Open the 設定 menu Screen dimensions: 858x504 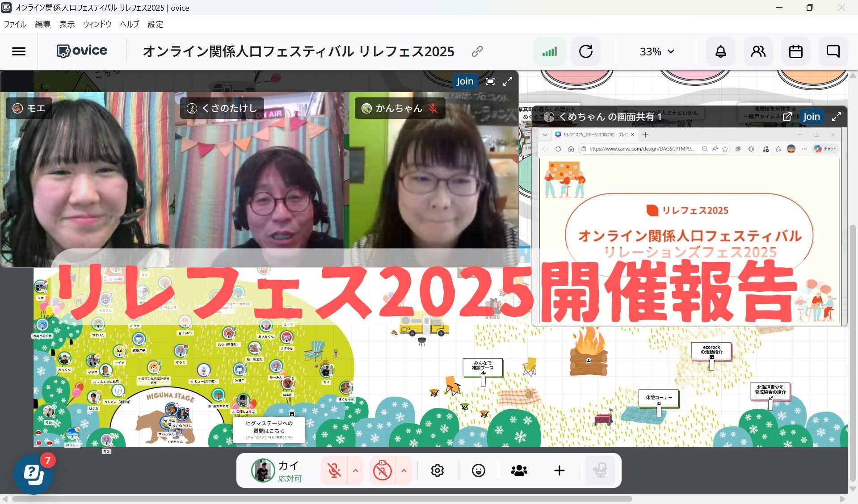(155, 24)
